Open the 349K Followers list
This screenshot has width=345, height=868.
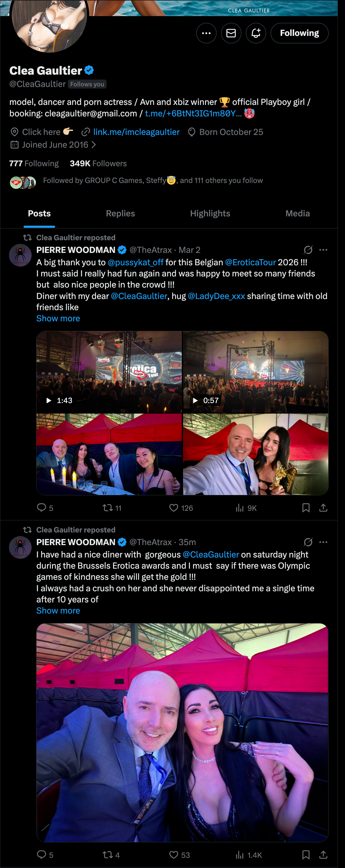click(x=98, y=163)
